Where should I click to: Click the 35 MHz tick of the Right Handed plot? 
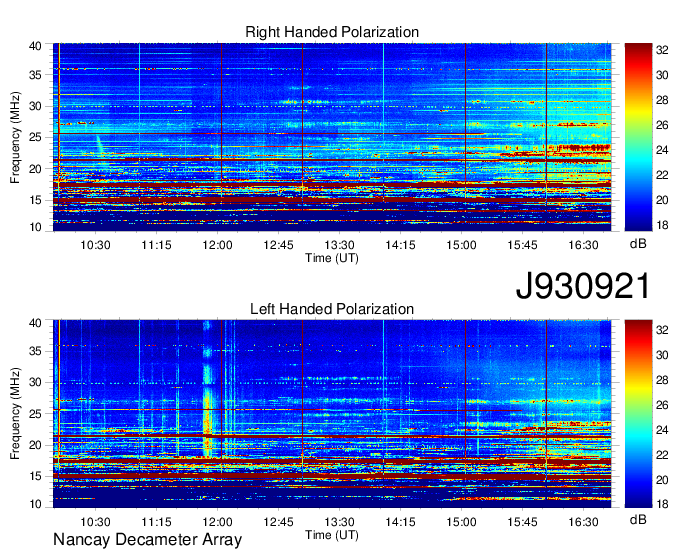click(36, 75)
